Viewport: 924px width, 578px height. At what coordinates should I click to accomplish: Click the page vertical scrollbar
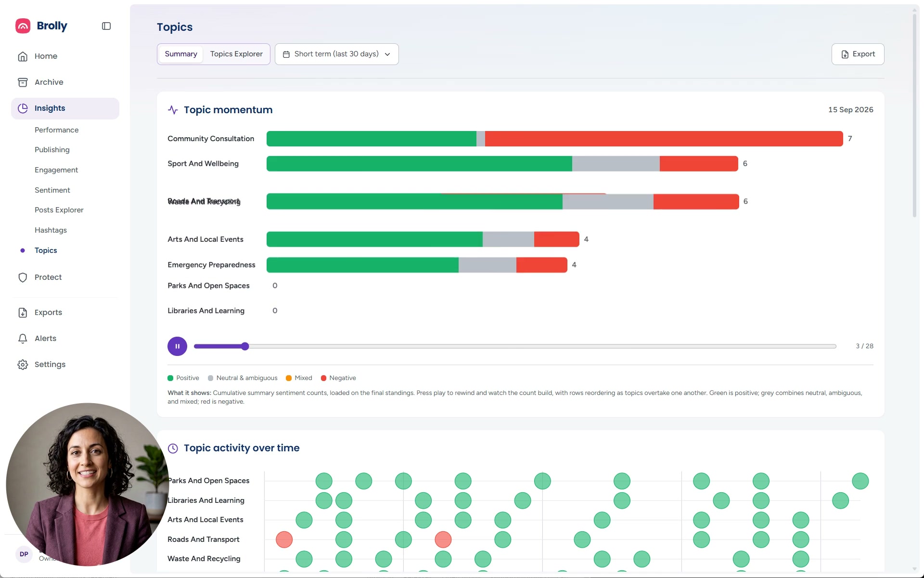click(914, 116)
